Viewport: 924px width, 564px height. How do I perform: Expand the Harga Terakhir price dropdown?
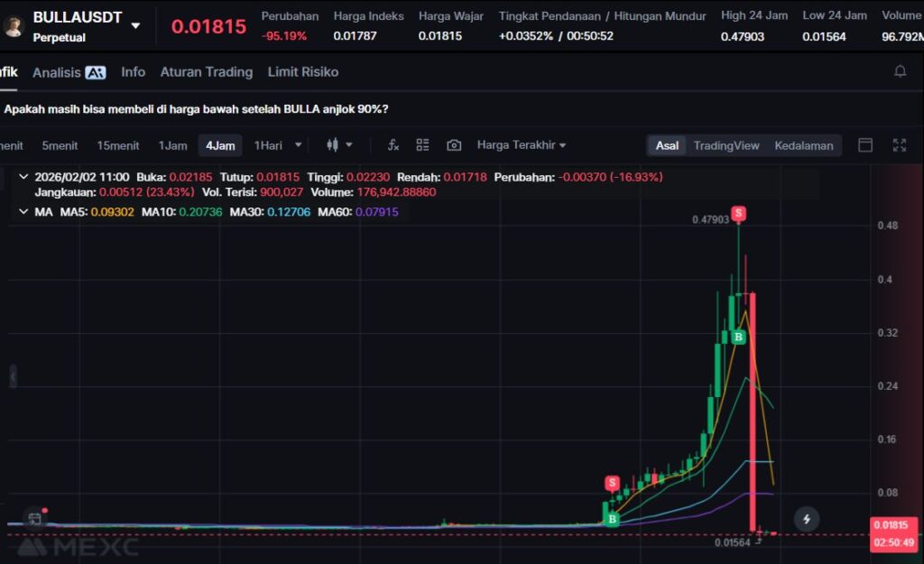tap(521, 145)
